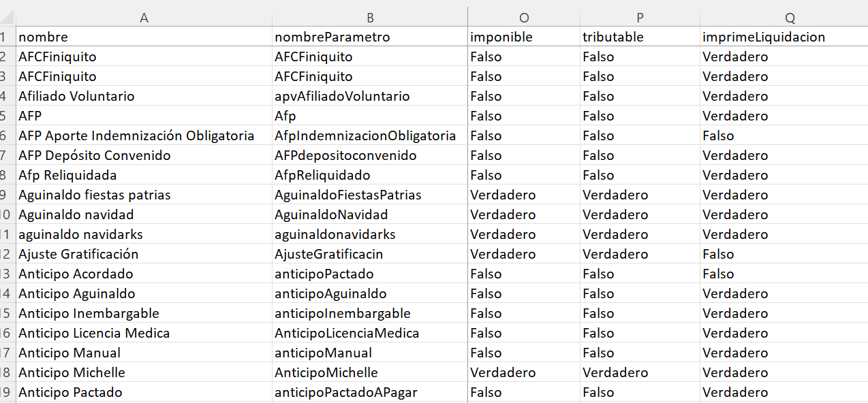Screen dimensions: 868x403
Task: Select tributable value for Aguinaldo navidad
Action: click(640, 214)
